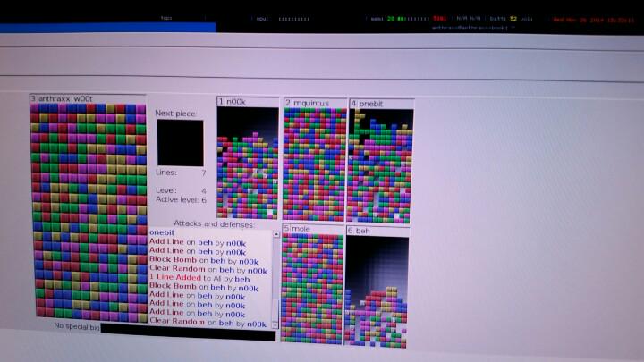The width and height of the screenshot is (644, 362).
Task: Click the 'Lines:' counter showing 7
Action: (x=181, y=173)
